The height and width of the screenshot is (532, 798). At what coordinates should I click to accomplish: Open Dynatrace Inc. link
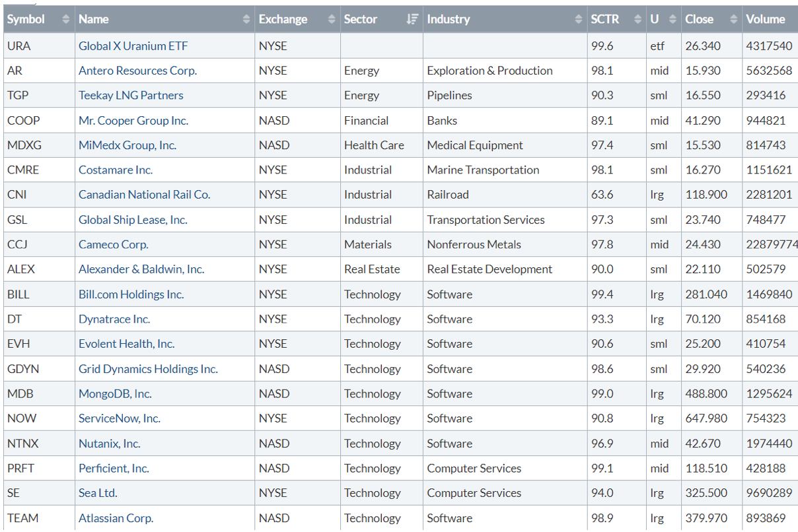114,319
